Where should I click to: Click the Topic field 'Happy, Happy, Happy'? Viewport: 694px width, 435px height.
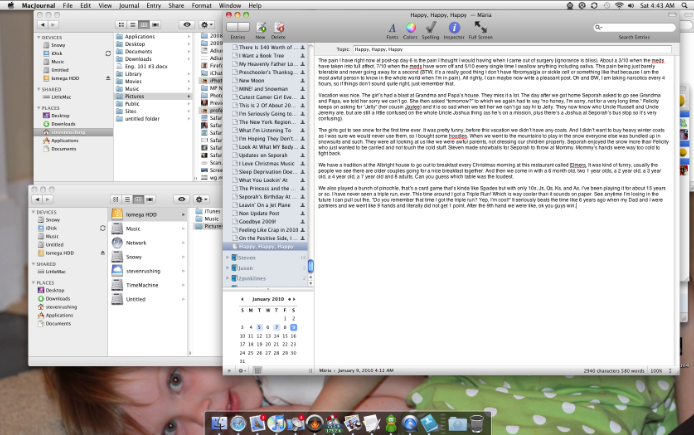(x=512, y=49)
